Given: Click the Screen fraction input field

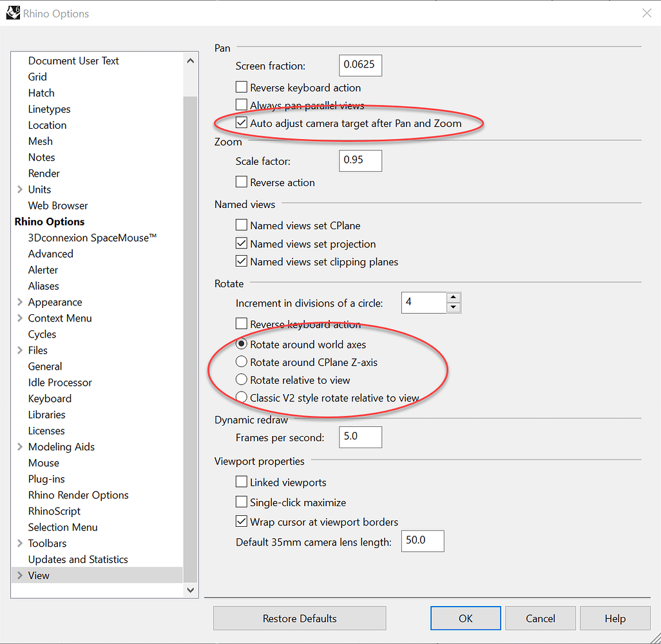Looking at the screenshot, I should (359, 65).
